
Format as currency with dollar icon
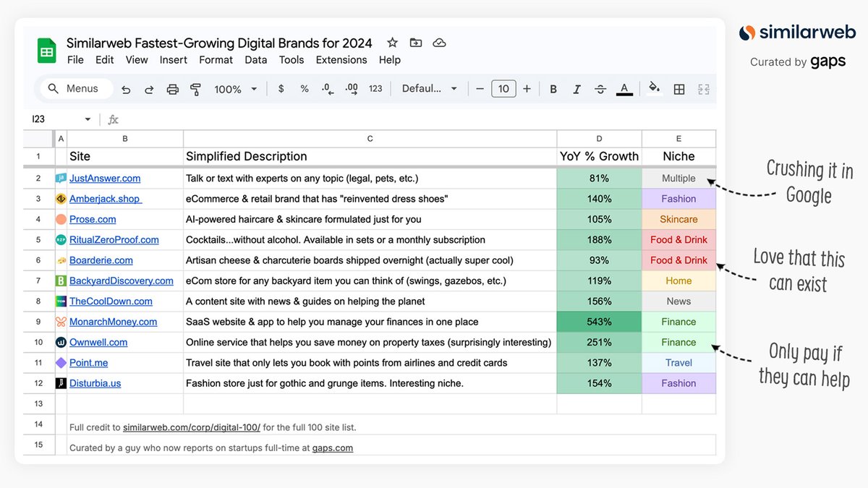[281, 89]
